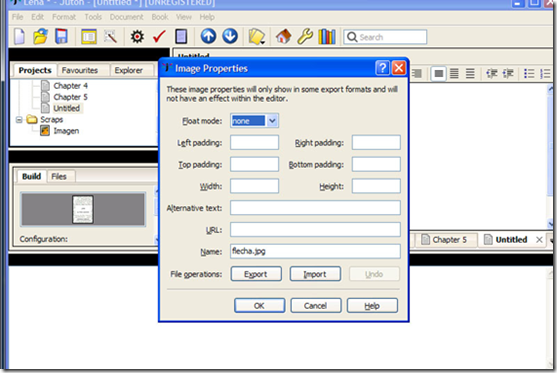Select Chapter 4 in the project tree

point(70,86)
